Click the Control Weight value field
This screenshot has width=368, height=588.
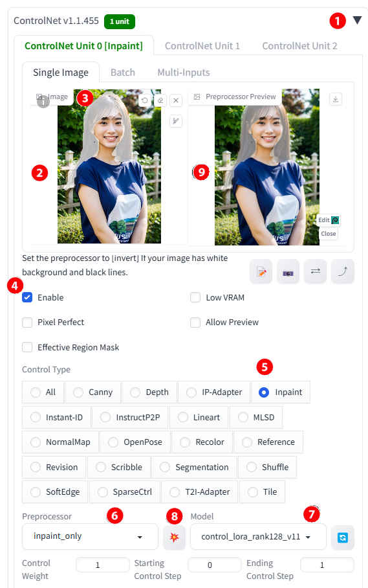coord(103,565)
